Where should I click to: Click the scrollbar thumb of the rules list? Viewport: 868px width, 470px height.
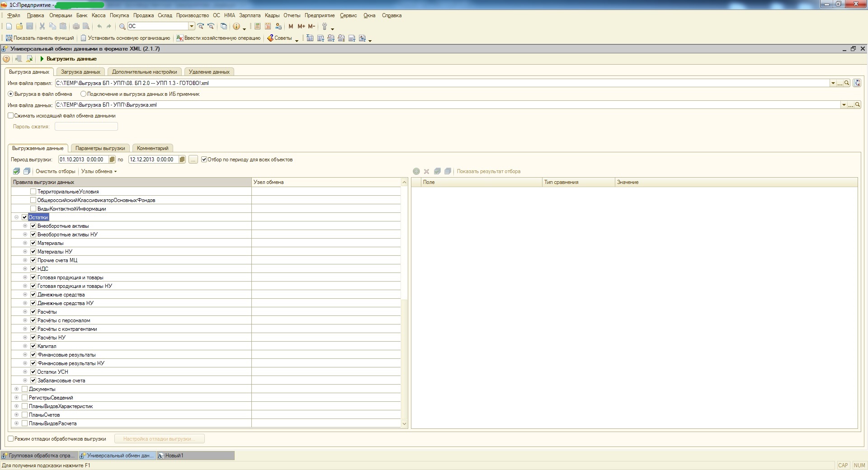pyautogui.click(x=404, y=359)
